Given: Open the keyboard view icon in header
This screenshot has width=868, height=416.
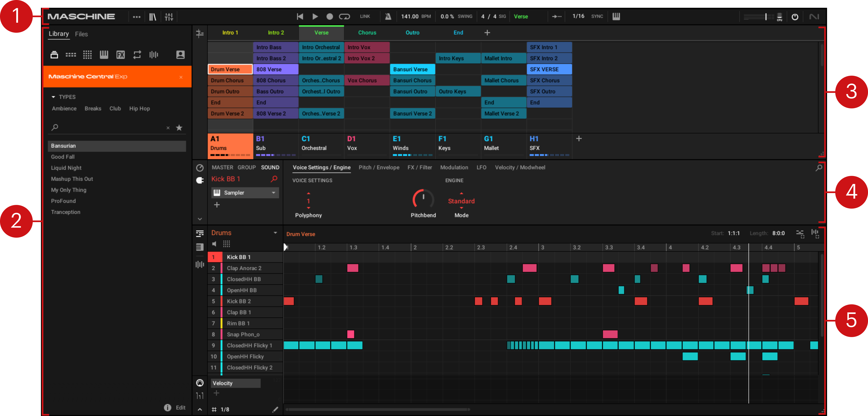Looking at the screenshot, I should coord(616,17).
